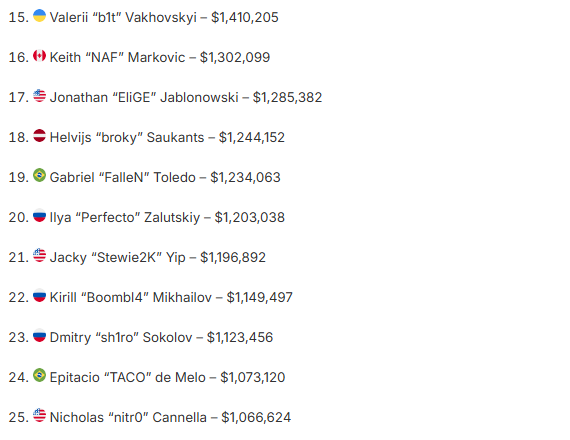Click the Brazil flag next to TACO
This screenshot has width=570, height=440.
point(39,375)
